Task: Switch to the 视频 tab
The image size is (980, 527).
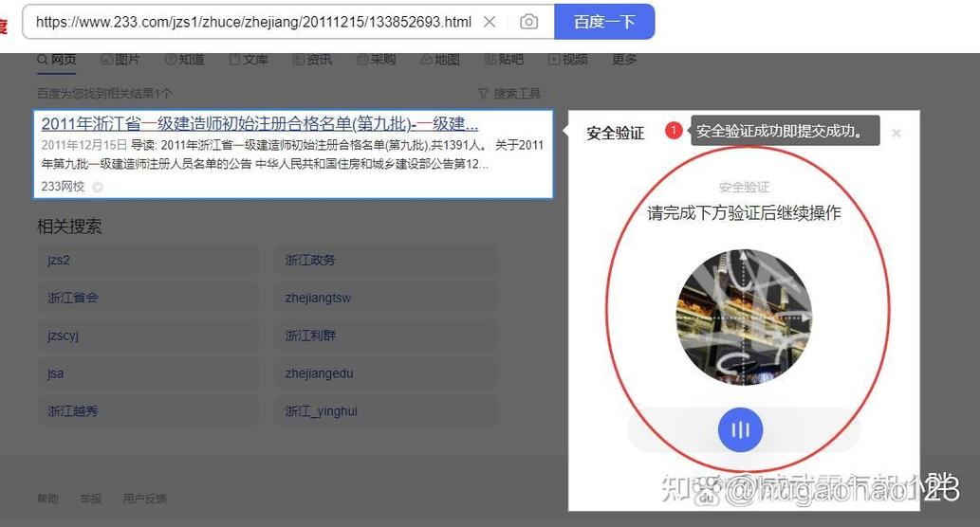Action: click(x=568, y=60)
